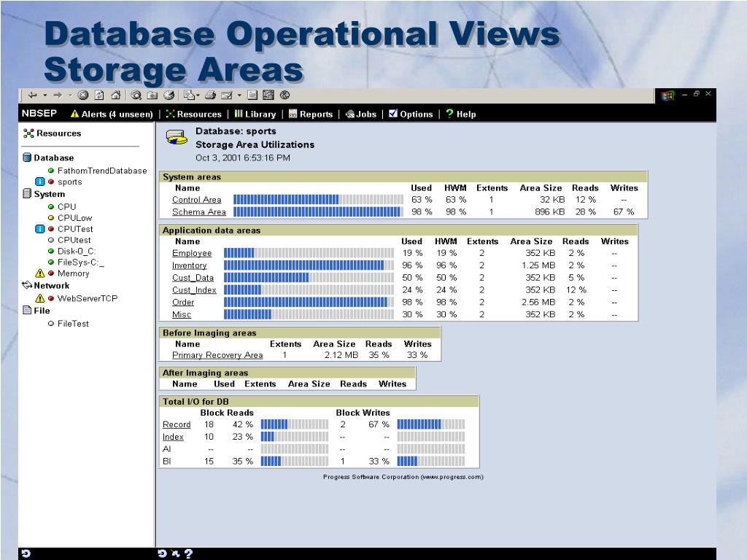Open Alerts (4 unseen) in the menu
Screen dimensions: 747x560
(112, 114)
